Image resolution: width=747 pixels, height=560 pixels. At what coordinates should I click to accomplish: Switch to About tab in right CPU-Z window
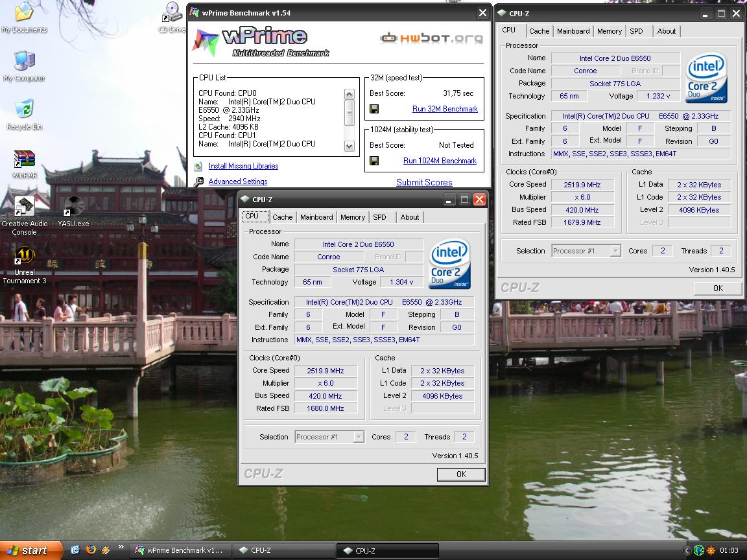tap(667, 31)
